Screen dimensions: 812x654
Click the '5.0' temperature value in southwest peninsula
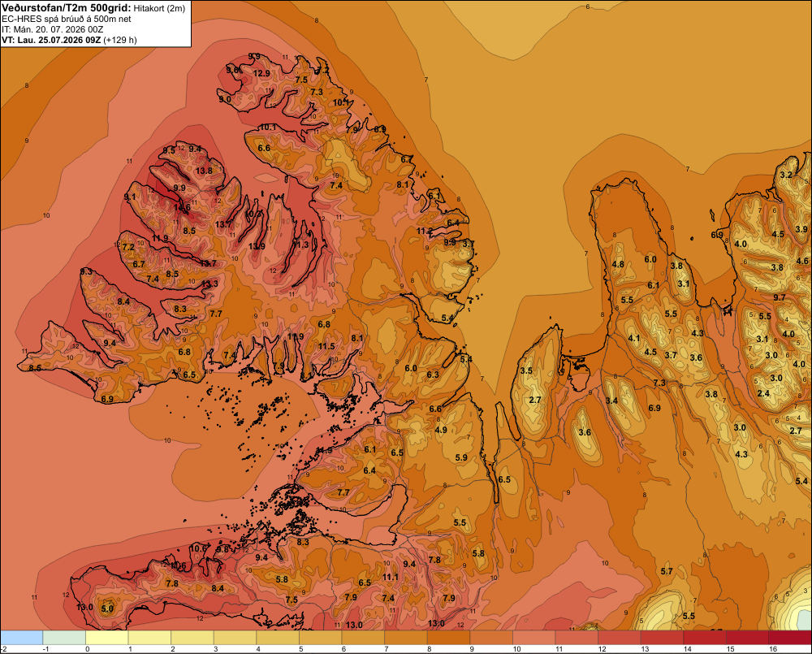pos(107,609)
